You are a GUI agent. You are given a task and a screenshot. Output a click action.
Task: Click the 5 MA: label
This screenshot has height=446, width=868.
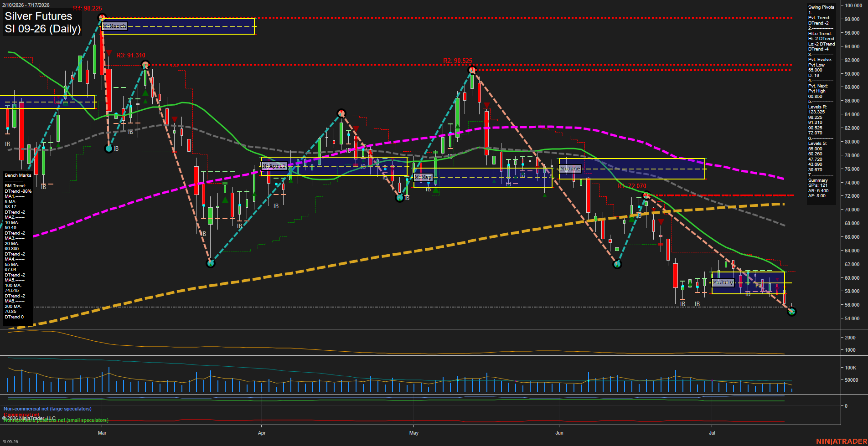click(x=10, y=202)
